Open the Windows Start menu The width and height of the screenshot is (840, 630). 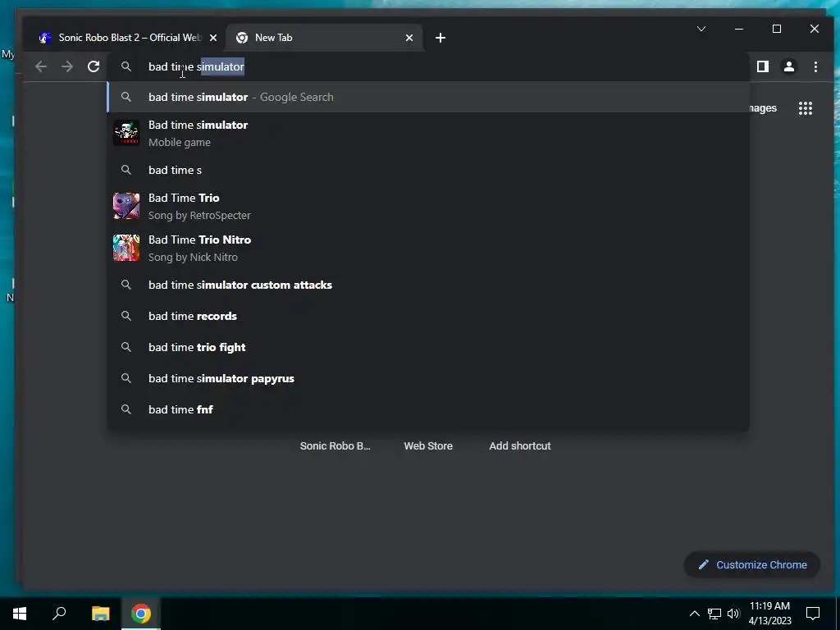20,614
